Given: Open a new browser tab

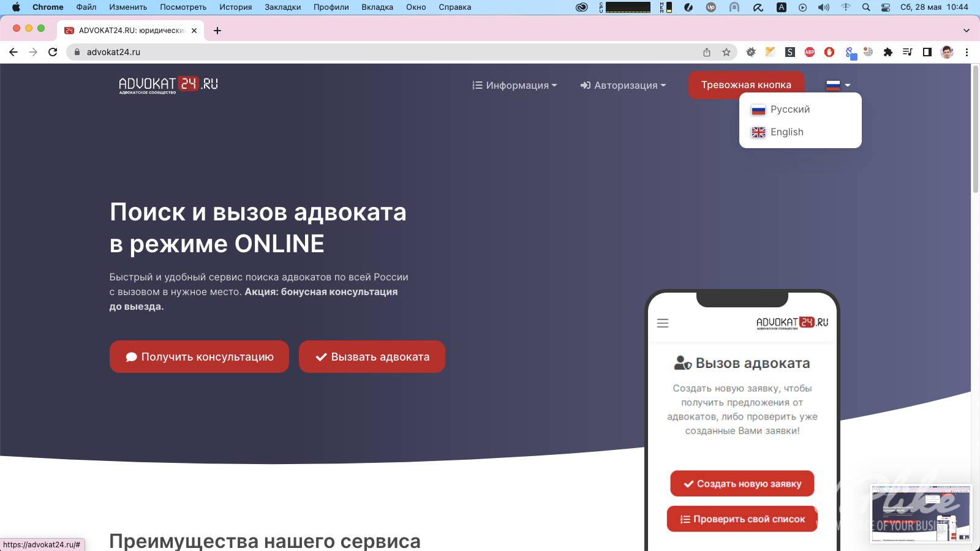Looking at the screenshot, I should click(x=217, y=31).
